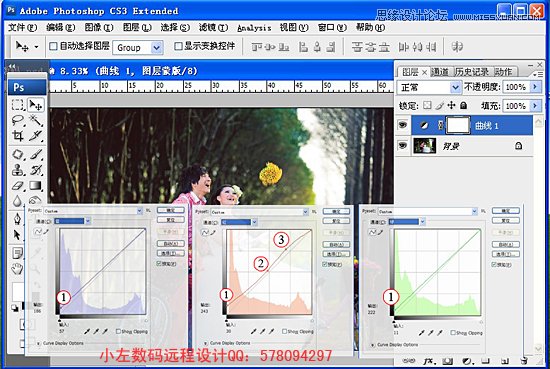Select the Brush tool
Image resolution: width=550 pixels, height=369 pixels.
point(36,154)
